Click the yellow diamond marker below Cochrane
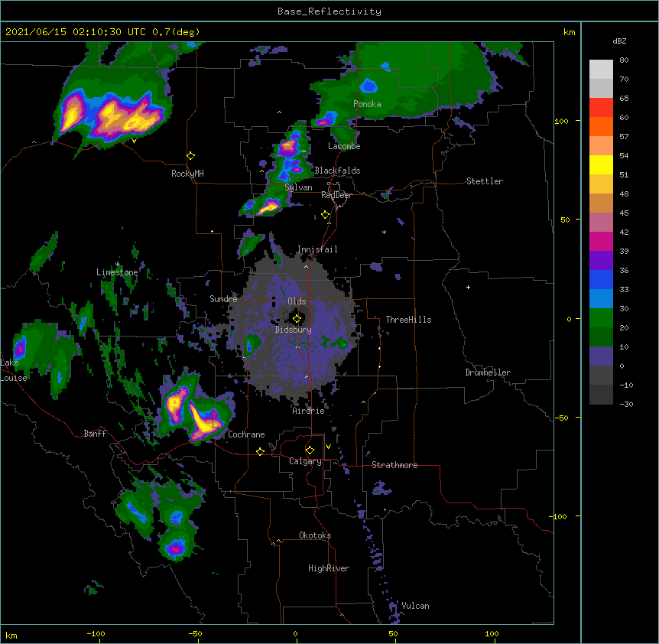The height and width of the screenshot is (644, 659). [x=260, y=451]
